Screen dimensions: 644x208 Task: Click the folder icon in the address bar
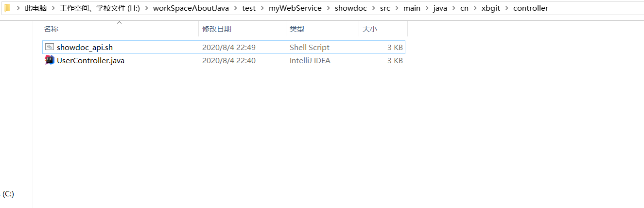tap(7, 8)
